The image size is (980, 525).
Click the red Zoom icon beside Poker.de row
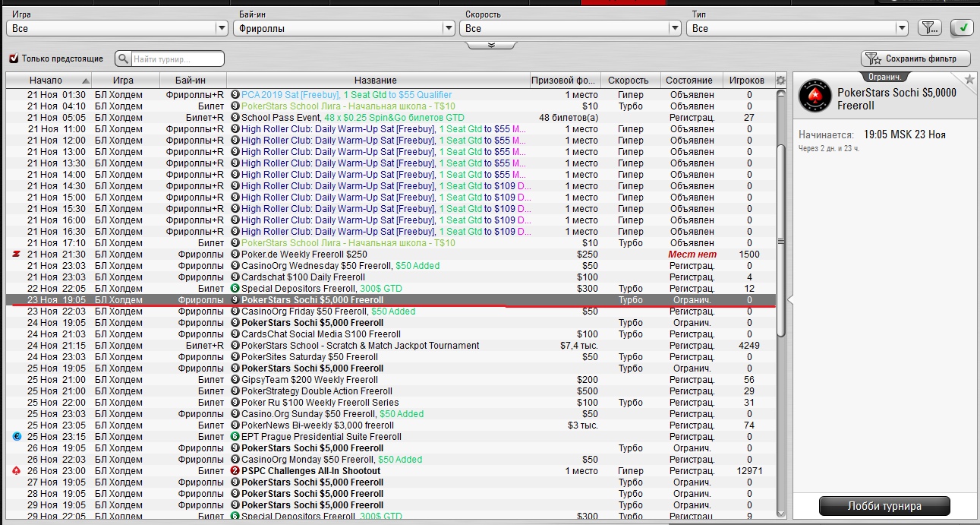(16, 255)
